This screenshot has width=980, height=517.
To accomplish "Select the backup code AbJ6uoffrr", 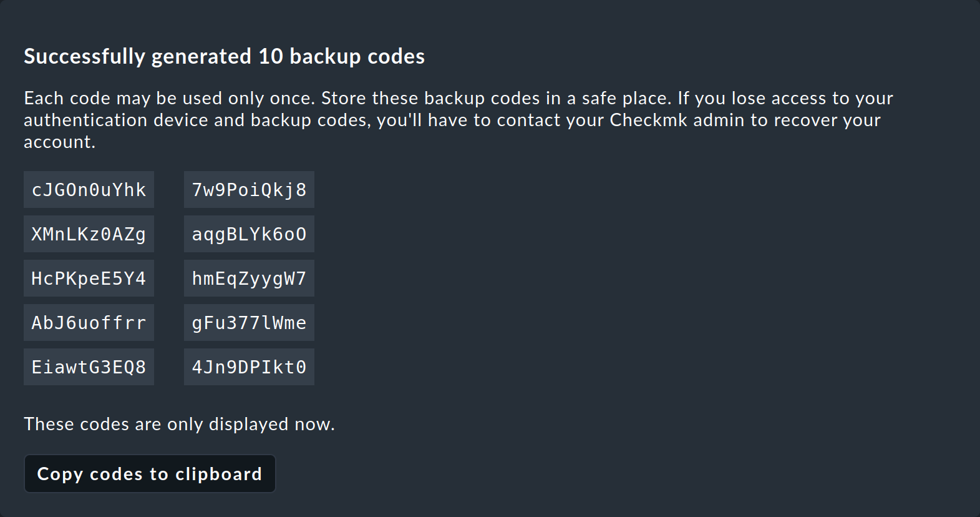I will coord(88,322).
